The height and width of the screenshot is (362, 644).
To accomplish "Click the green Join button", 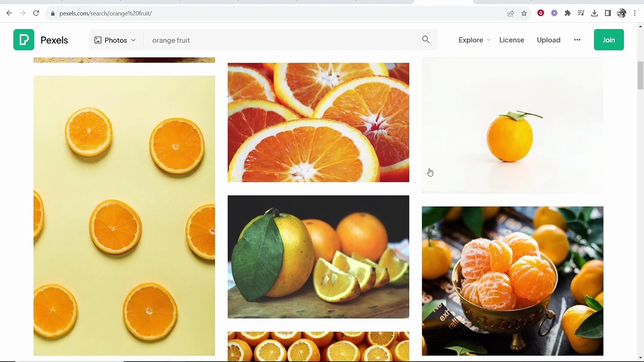I will (x=609, y=40).
